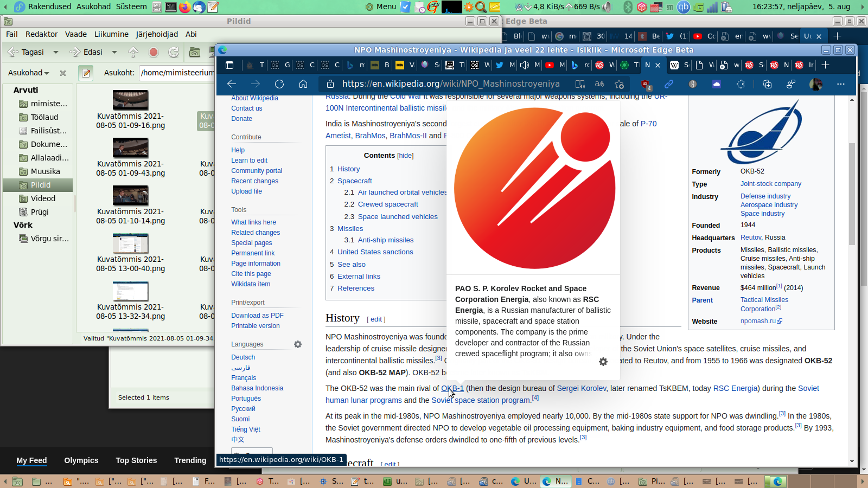Switch to the Olympics feed tab

click(81, 460)
